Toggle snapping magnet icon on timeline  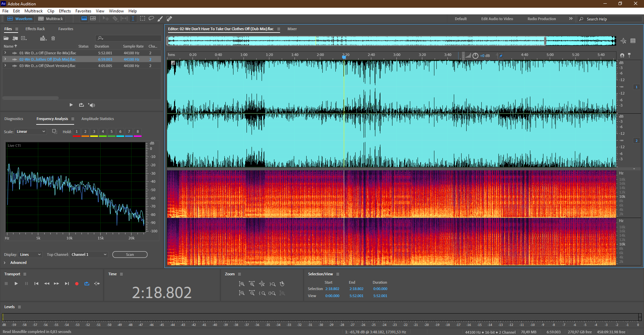click(x=622, y=55)
